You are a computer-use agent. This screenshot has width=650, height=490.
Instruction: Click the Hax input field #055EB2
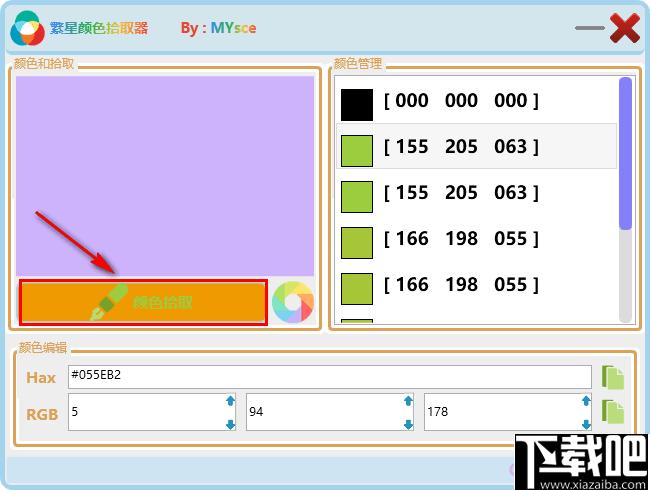pyautogui.click(x=330, y=377)
